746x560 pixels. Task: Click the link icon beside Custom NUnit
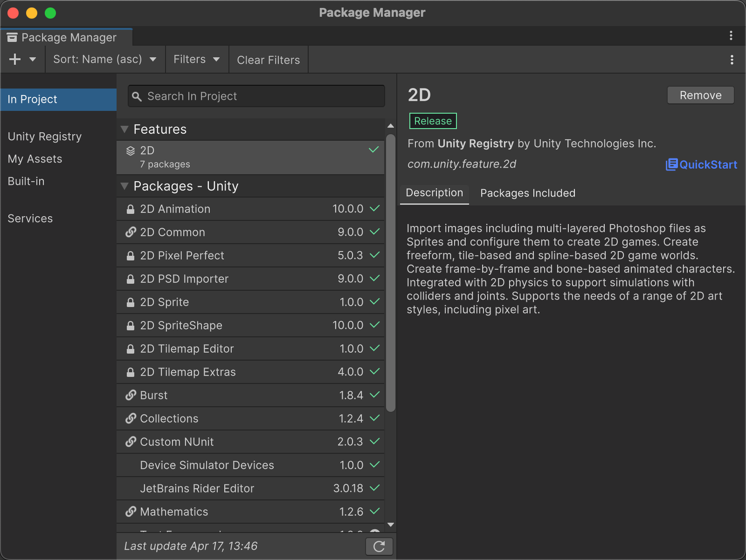[131, 442]
